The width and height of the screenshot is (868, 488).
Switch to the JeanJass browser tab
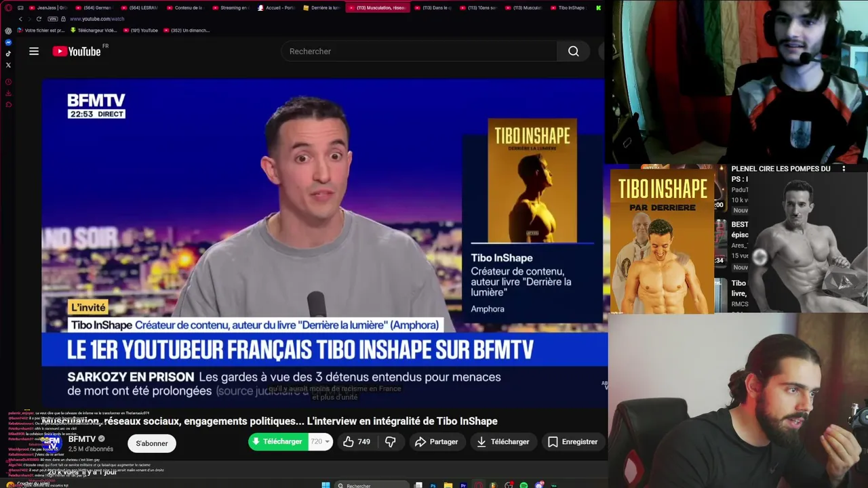click(48, 7)
